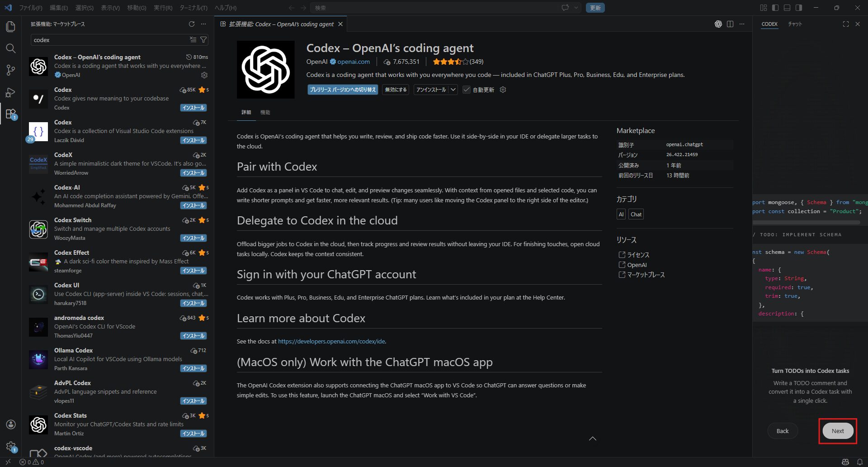This screenshot has width=868, height=467.
Task: Open the Search view in activity bar
Action: (10, 48)
